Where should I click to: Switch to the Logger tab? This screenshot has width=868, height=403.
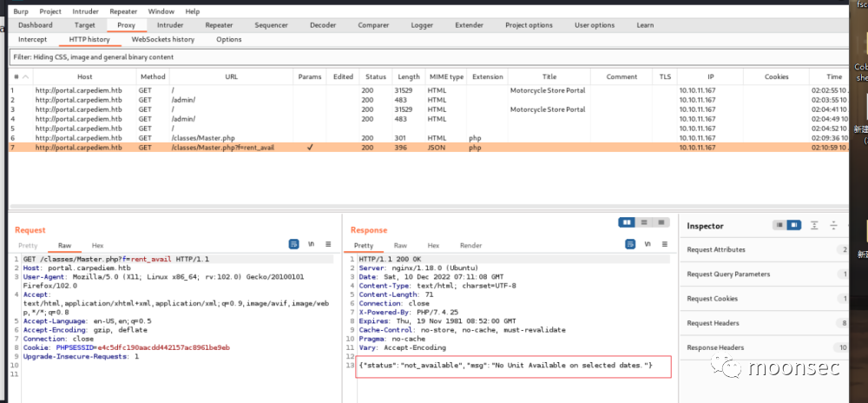click(422, 25)
